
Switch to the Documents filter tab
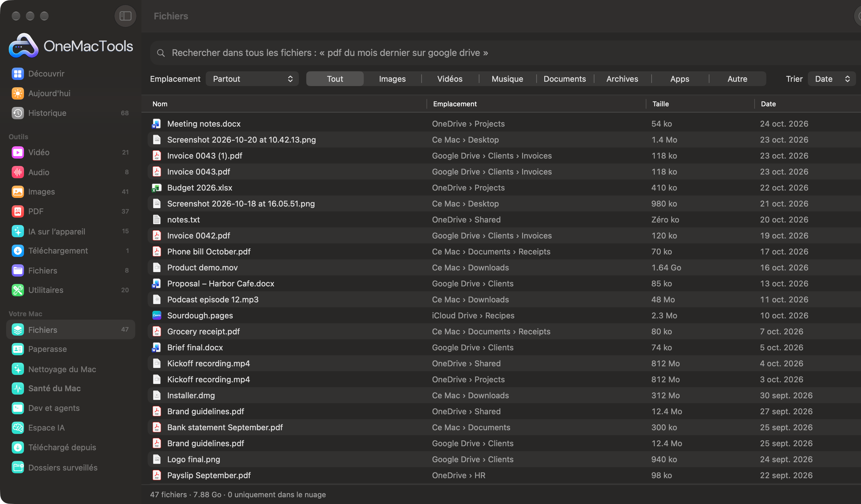point(565,79)
